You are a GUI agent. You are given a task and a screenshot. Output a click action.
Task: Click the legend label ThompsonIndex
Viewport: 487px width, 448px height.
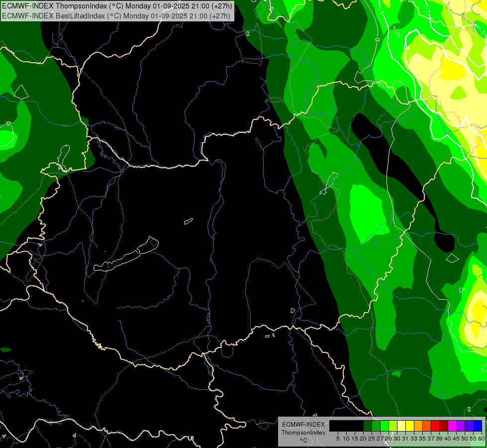[x=303, y=433]
